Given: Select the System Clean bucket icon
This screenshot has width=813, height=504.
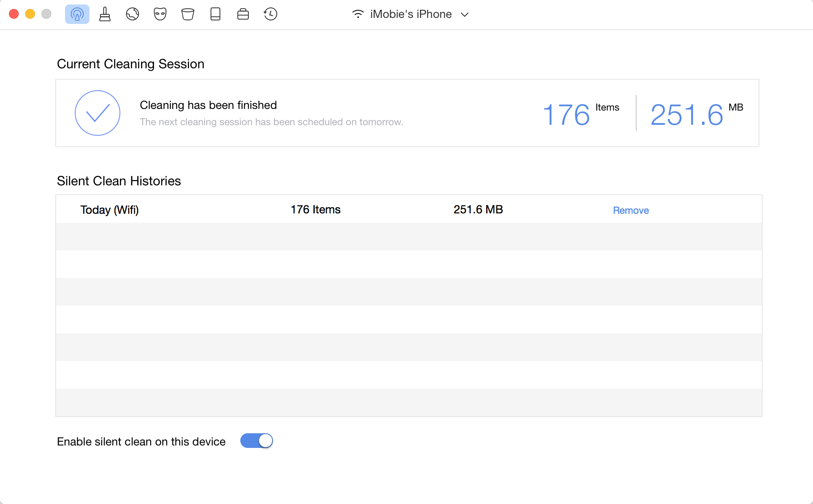Looking at the screenshot, I should 187,14.
